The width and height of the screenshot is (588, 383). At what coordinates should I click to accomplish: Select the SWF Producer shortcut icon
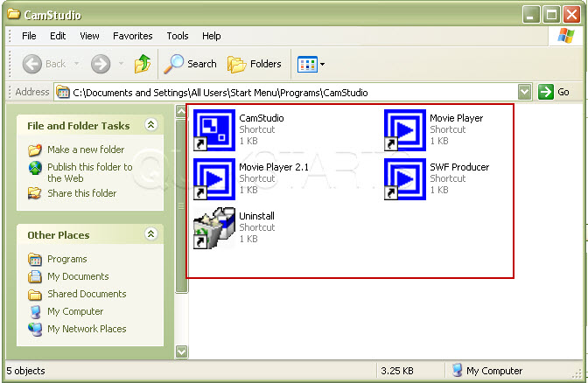(405, 179)
